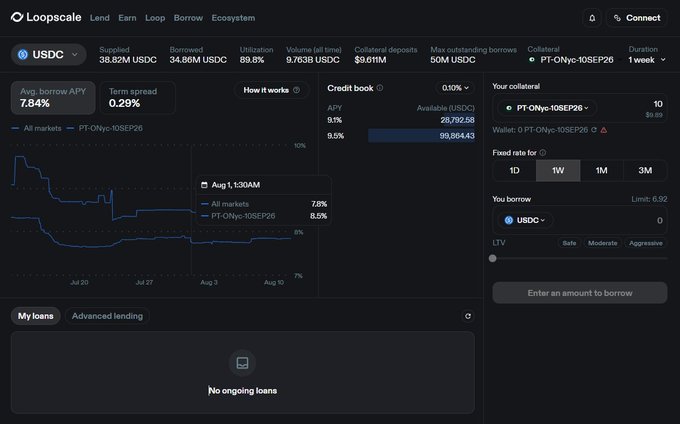Click PT-ONyc icon in the header Collateral stat
680x424 pixels.
point(532,59)
